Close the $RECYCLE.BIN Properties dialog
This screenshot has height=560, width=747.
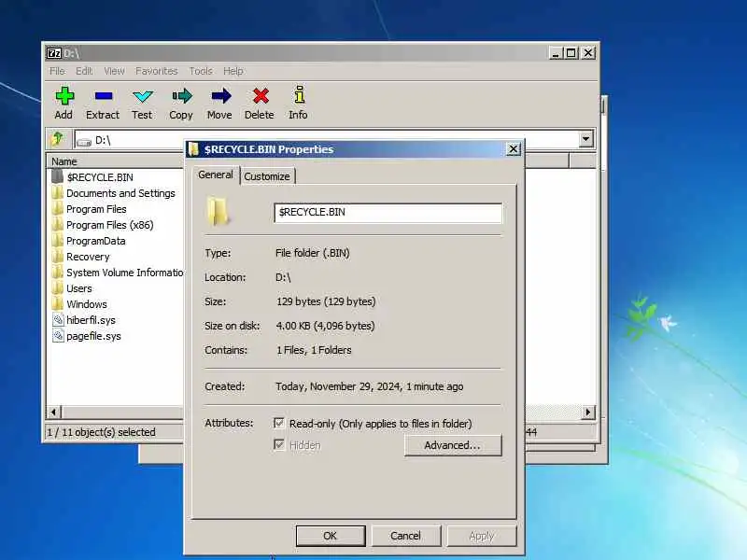click(x=513, y=149)
